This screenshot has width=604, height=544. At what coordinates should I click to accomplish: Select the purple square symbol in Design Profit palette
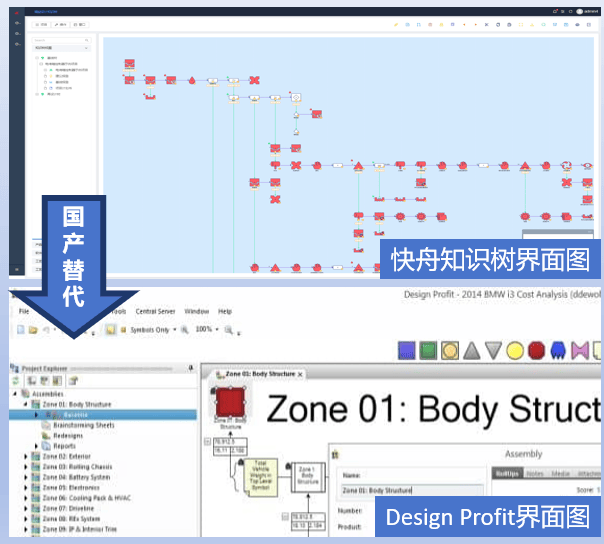tap(406, 351)
